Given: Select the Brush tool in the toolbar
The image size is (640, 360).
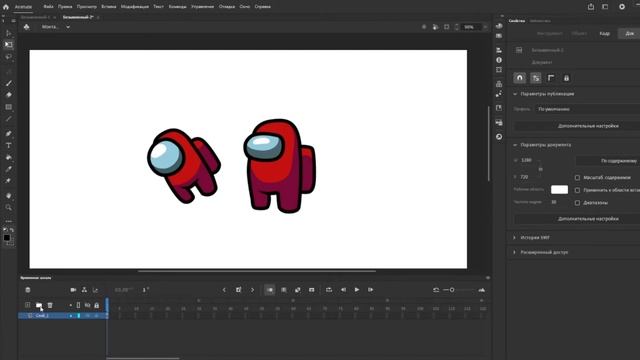Looking at the screenshot, I should point(9,83).
